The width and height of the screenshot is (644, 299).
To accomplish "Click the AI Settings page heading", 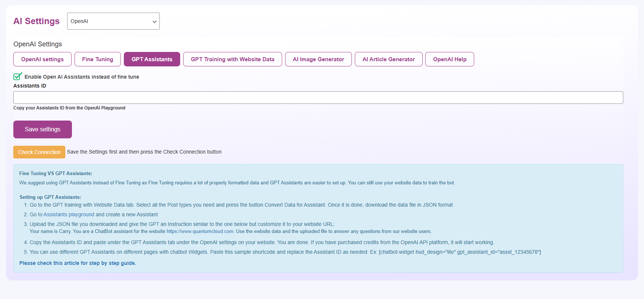I will click(x=36, y=21).
